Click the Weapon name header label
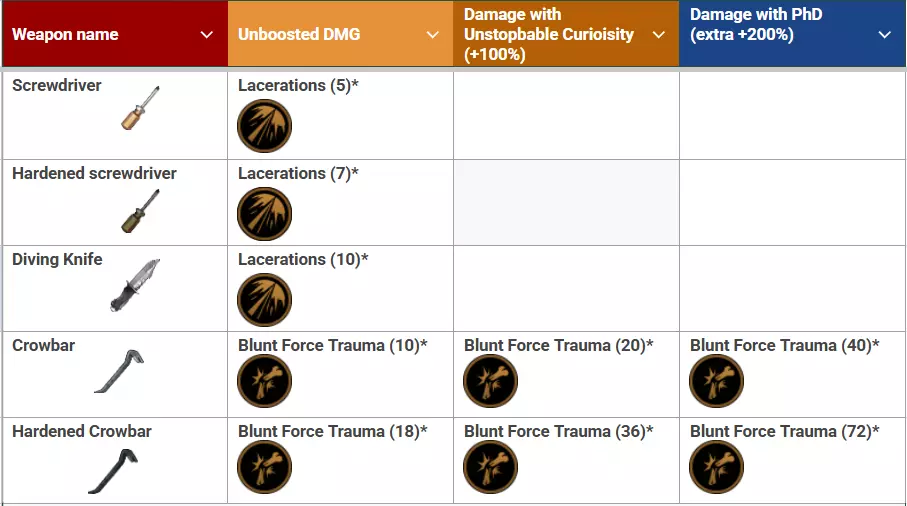 (65, 35)
